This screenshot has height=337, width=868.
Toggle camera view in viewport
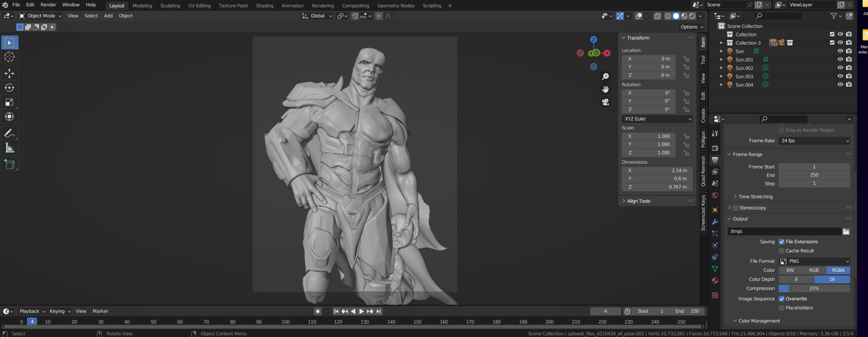coord(606,102)
